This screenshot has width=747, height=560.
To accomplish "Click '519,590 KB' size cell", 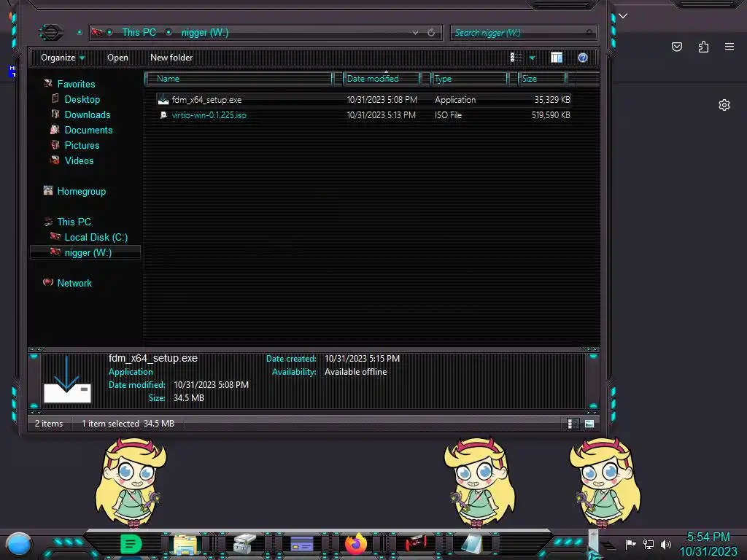I will click(551, 114).
